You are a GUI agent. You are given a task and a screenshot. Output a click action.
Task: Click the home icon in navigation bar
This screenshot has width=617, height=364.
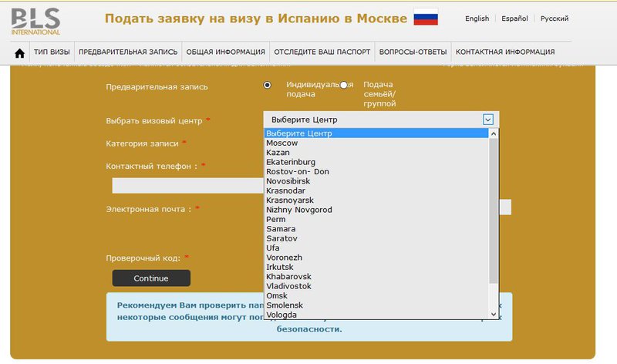20,52
